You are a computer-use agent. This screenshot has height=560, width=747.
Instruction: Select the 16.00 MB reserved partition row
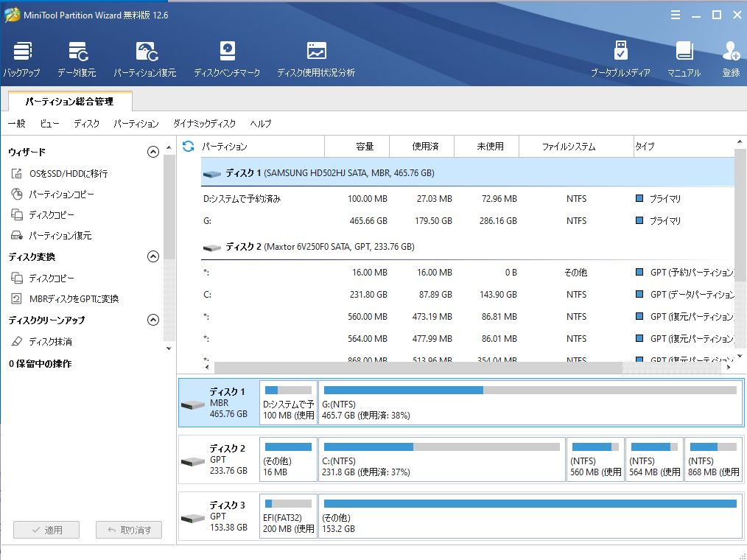467,273
